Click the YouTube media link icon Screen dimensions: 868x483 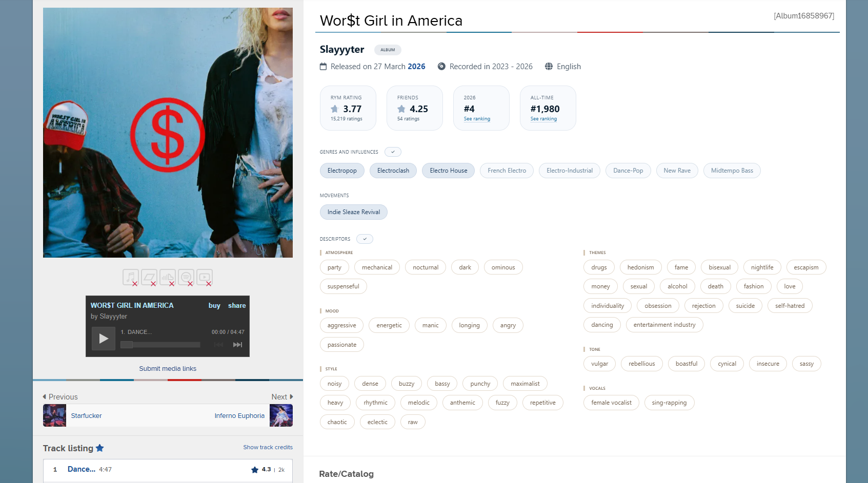point(205,278)
